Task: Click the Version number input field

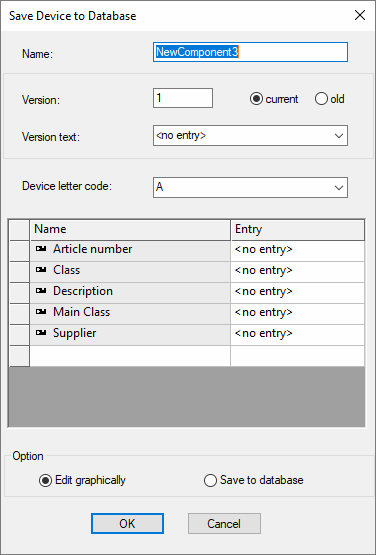Action: [x=183, y=98]
